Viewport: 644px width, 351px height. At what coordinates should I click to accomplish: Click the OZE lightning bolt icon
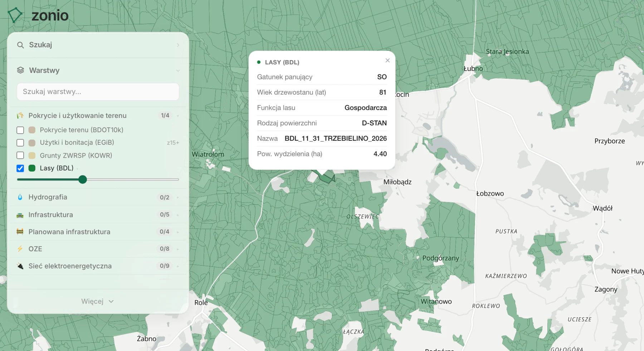pos(20,249)
